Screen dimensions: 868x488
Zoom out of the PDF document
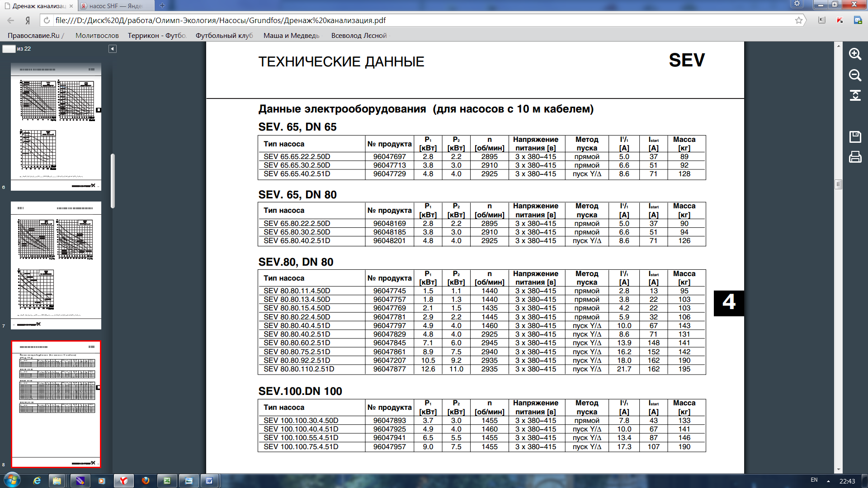pos(855,75)
